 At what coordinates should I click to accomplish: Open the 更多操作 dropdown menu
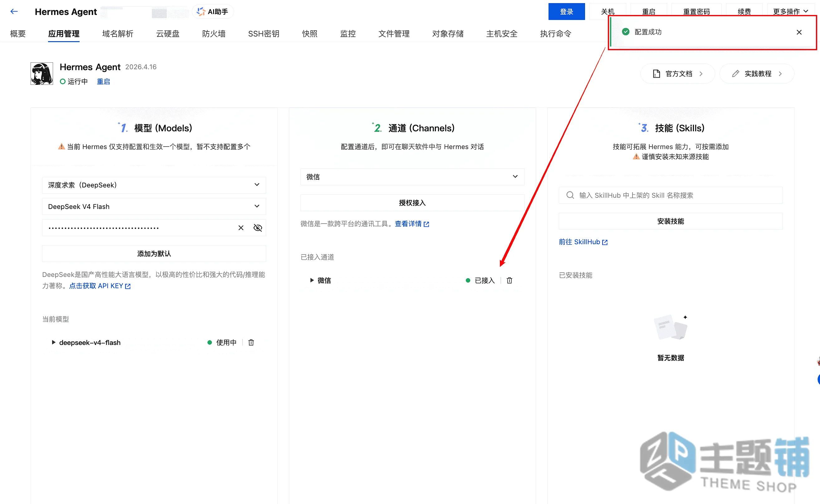(790, 12)
